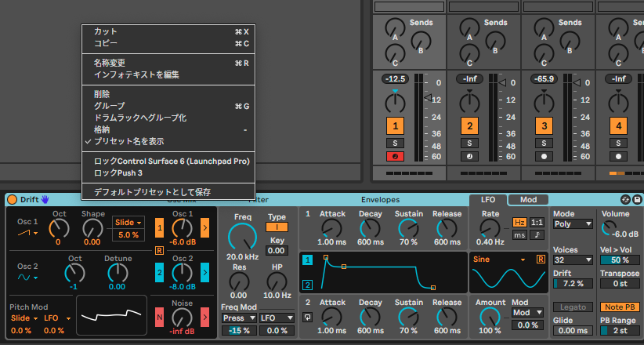This screenshot has width=644, height=345.
Task: Select デフォルトプリセットとして保存 in context menu
Action: (x=152, y=192)
